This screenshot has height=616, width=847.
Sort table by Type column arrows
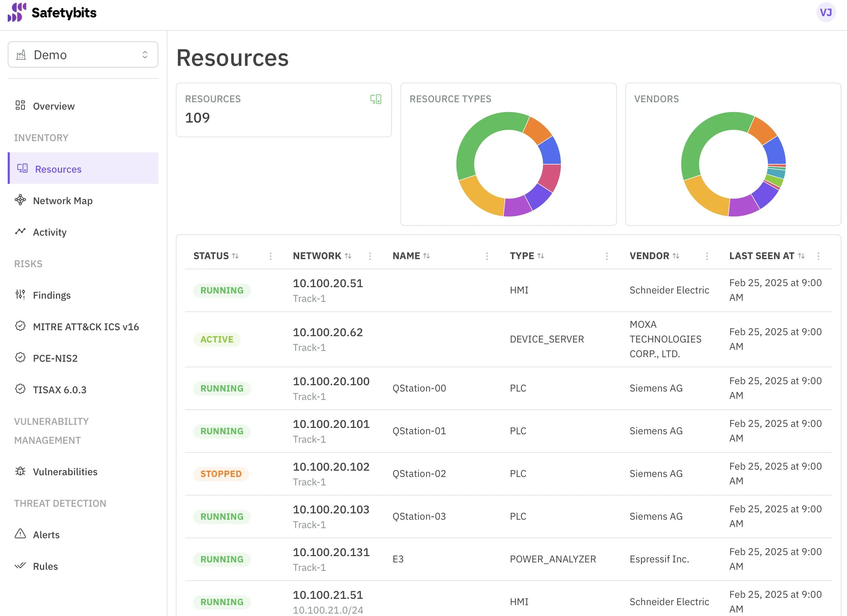tap(541, 256)
